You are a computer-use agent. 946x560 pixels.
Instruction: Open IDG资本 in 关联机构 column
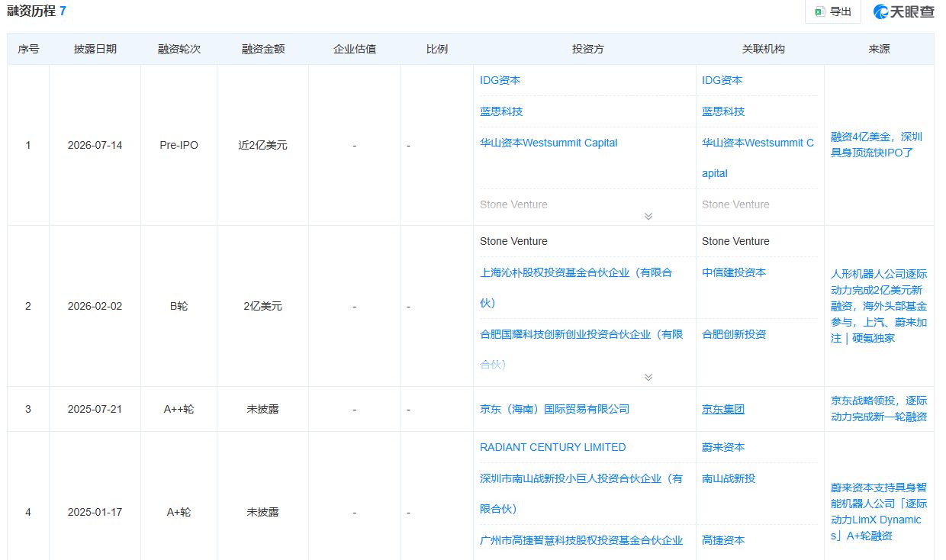tap(722, 80)
